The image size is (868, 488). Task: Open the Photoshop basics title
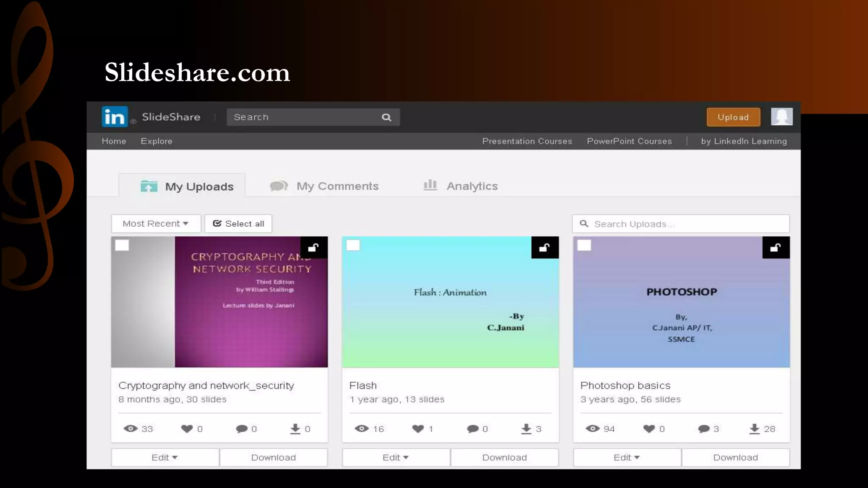click(625, 385)
